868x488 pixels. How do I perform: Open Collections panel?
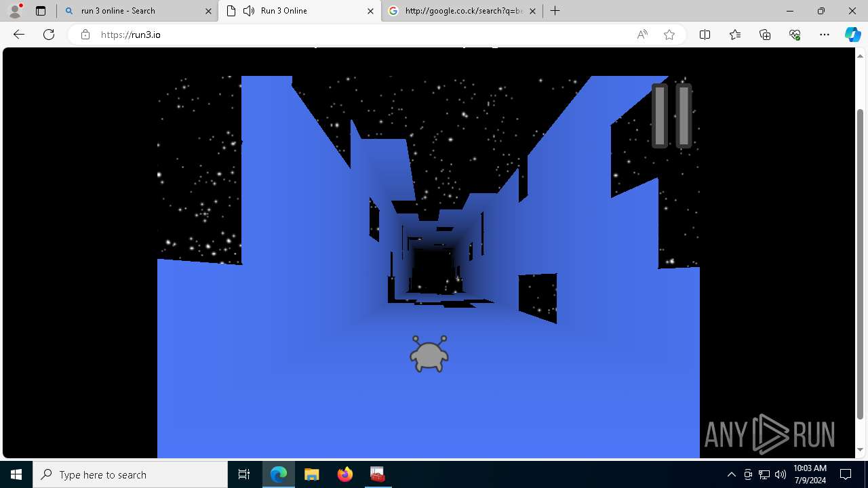(765, 35)
